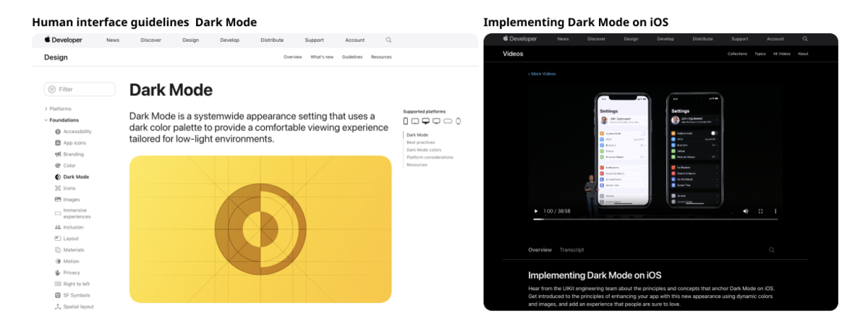The height and width of the screenshot is (332, 868).
Task: Seek along the video progress bar
Action: pyautogui.click(x=655, y=219)
